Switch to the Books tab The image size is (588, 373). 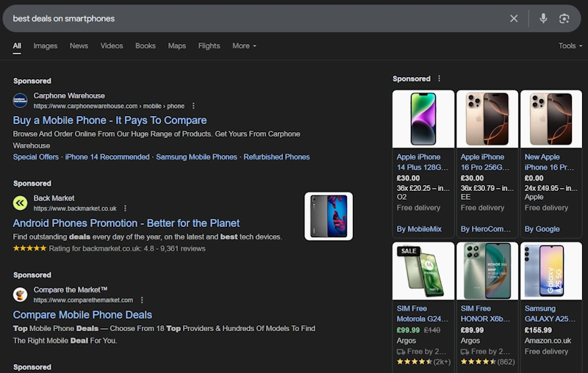146,46
